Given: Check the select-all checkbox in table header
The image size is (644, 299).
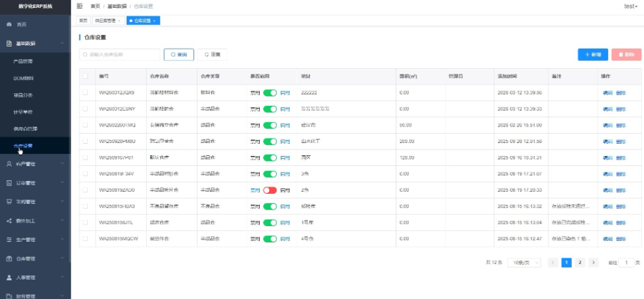Looking at the screenshot, I should click(x=85, y=77).
